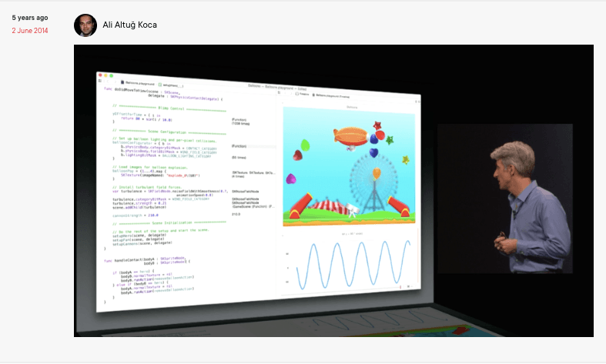Click the Xcode window traffic light buttons
The image size is (606, 364).
point(105,75)
